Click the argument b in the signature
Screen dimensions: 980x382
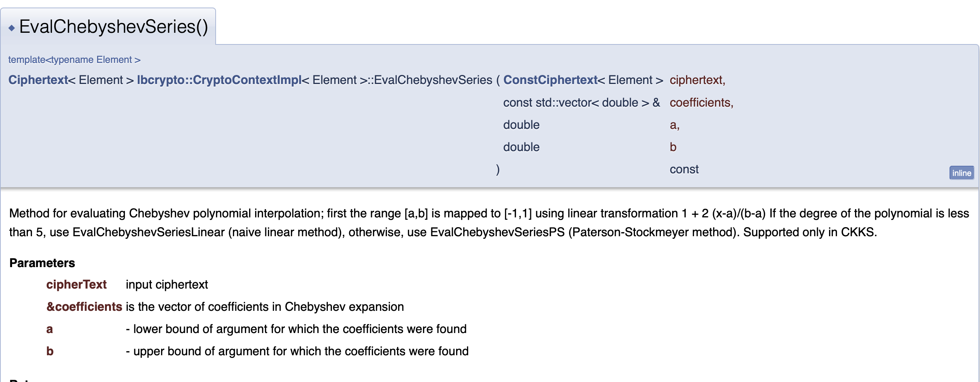[673, 147]
